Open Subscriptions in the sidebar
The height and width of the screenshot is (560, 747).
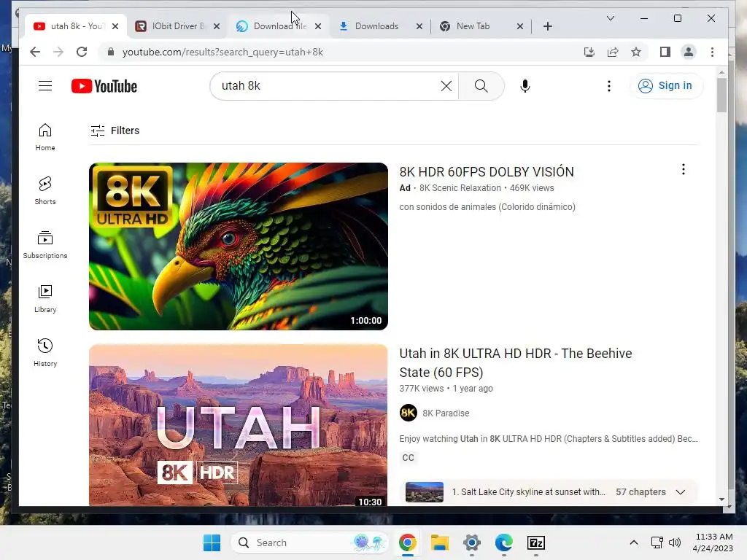(45, 245)
